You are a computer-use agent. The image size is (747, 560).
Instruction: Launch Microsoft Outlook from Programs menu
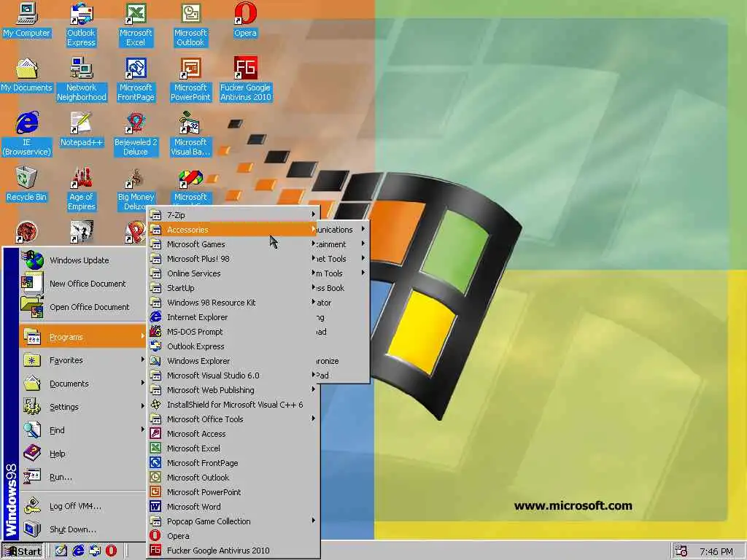(x=233, y=478)
